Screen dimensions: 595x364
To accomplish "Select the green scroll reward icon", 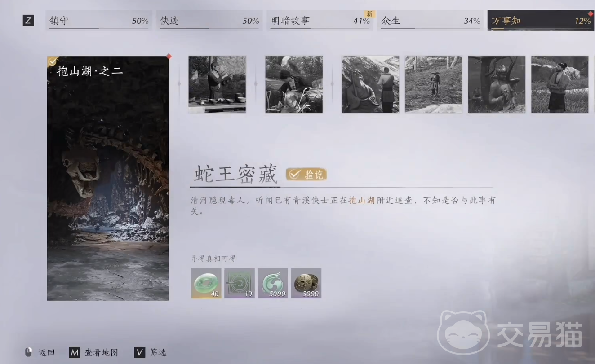I will coord(239,283).
